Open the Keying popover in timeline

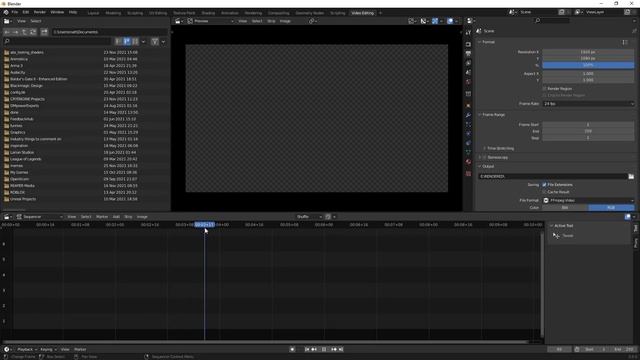click(x=48, y=349)
